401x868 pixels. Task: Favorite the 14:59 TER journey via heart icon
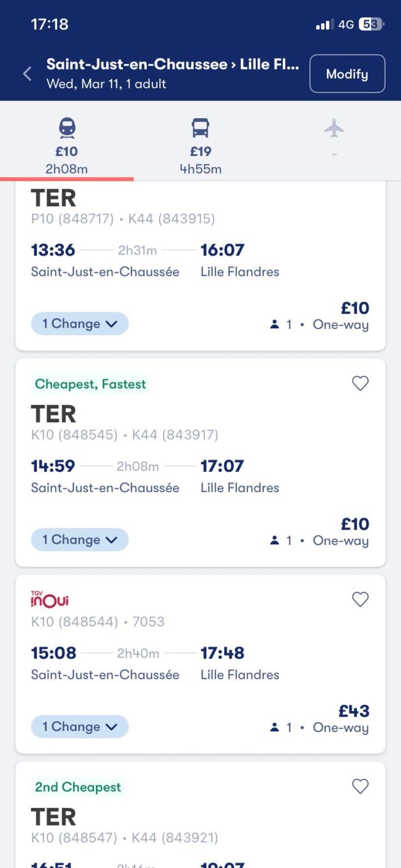(x=360, y=384)
